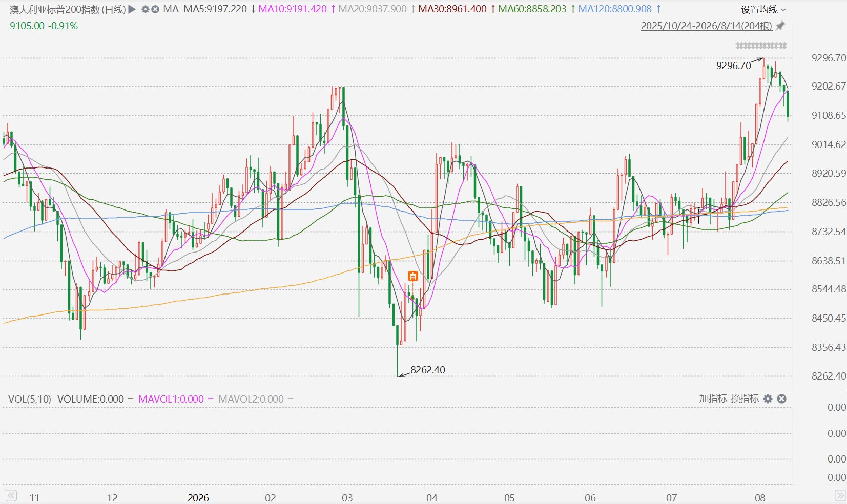Screen dimensions: 847x504
Task: Click the 8638.51 price axis label
Action: tap(829, 261)
